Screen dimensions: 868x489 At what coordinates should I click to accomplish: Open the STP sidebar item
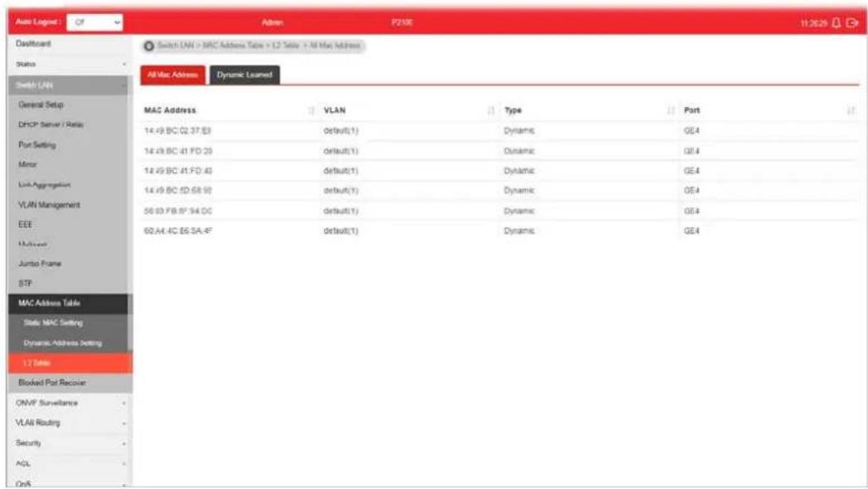(x=25, y=283)
